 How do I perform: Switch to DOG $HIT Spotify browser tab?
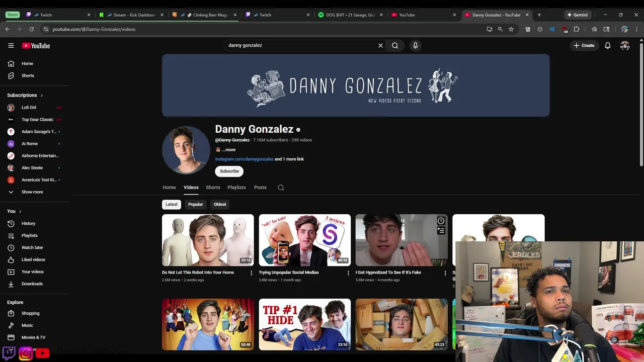(350, 15)
